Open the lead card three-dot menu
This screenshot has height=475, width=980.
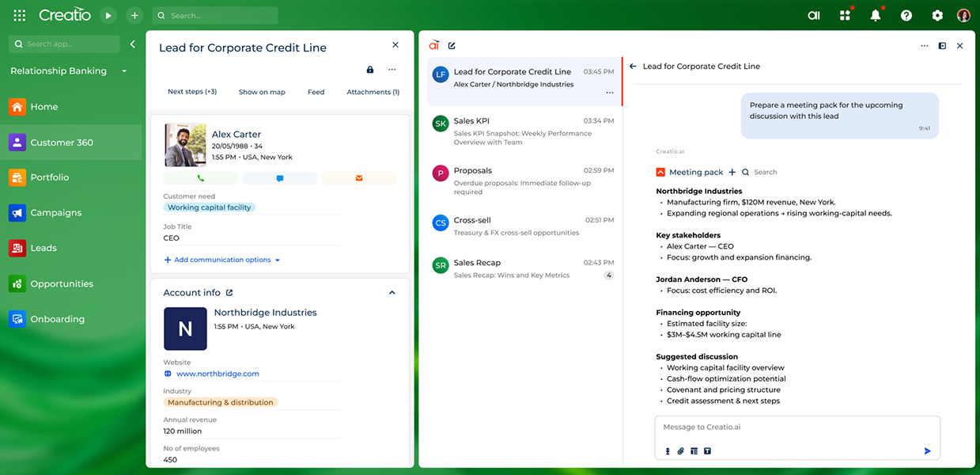coord(392,70)
